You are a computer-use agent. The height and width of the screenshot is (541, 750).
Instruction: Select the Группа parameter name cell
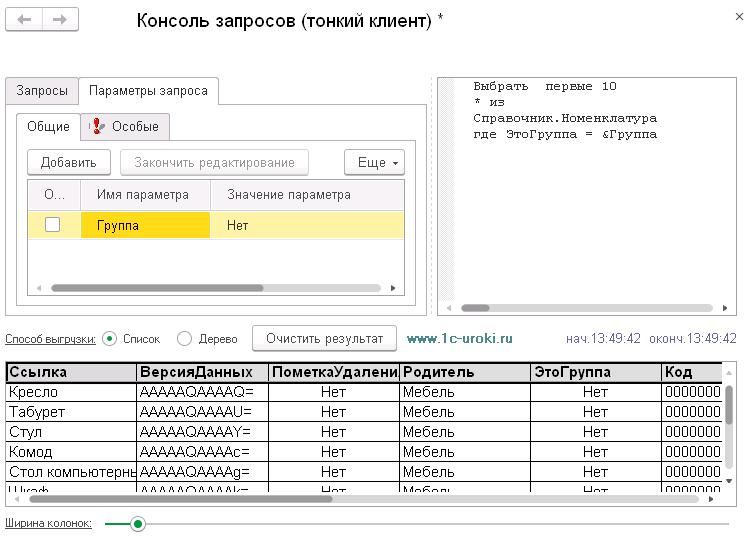click(x=145, y=225)
